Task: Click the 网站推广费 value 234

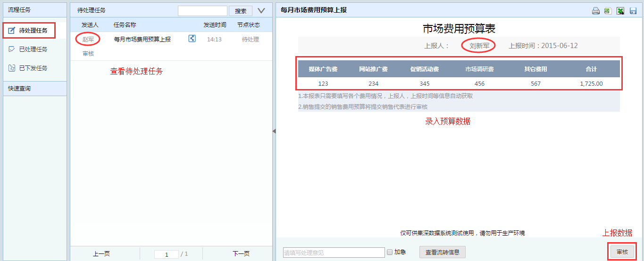Action: tap(373, 83)
